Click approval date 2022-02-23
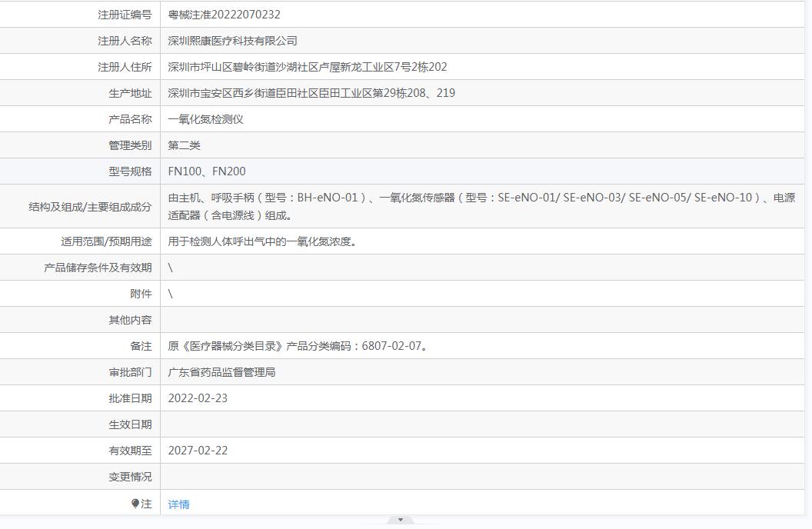The height and width of the screenshot is (529, 812). tap(198, 398)
